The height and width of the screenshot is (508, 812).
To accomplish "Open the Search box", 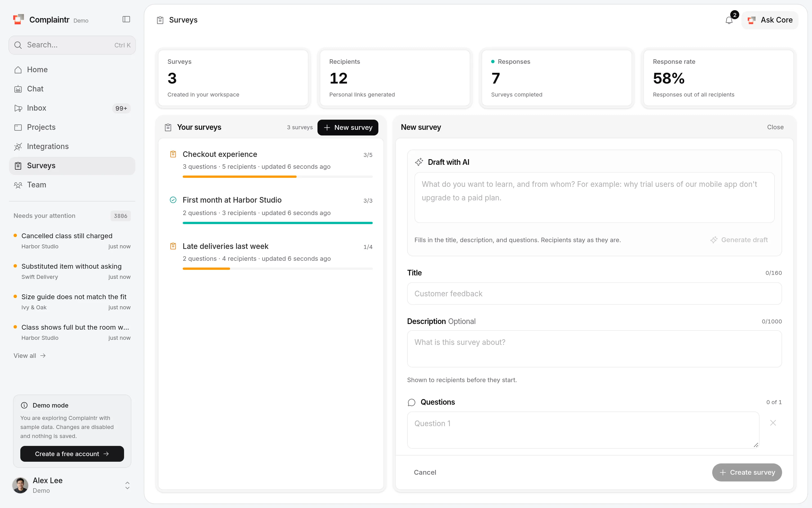I will pyautogui.click(x=72, y=45).
